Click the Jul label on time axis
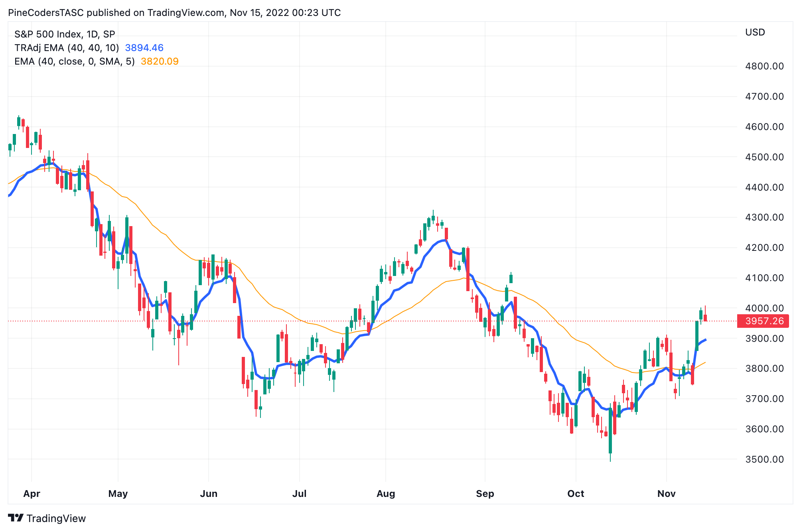Screen dimensions: 801x532 click(x=300, y=494)
